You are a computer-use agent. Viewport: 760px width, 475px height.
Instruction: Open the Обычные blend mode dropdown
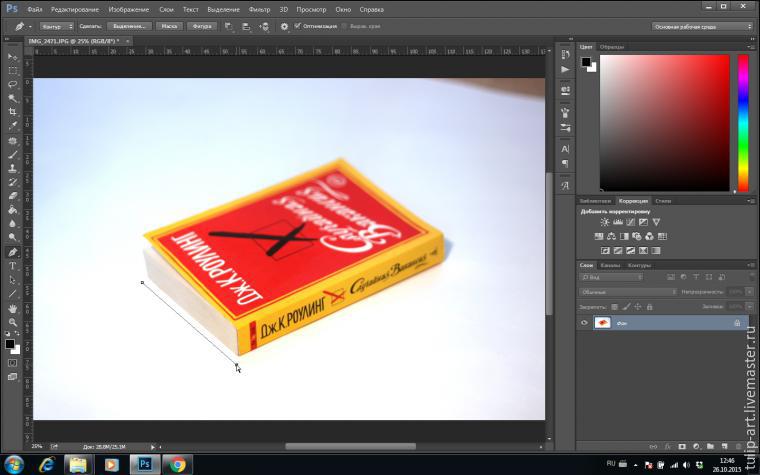[628, 292]
